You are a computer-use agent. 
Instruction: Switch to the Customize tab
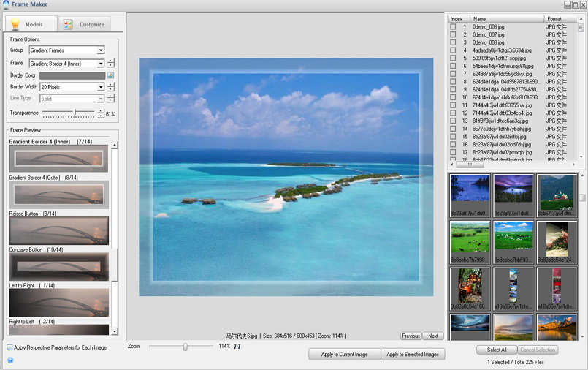[x=85, y=24]
